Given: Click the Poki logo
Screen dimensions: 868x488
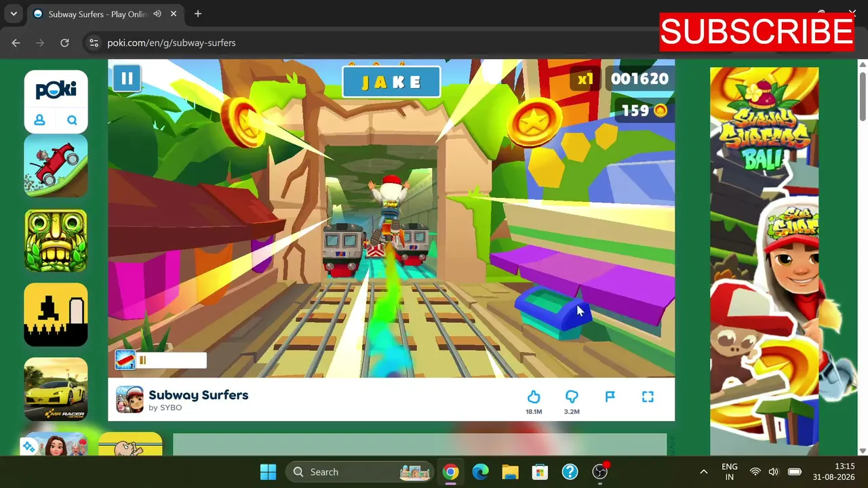Looking at the screenshot, I should (56, 89).
